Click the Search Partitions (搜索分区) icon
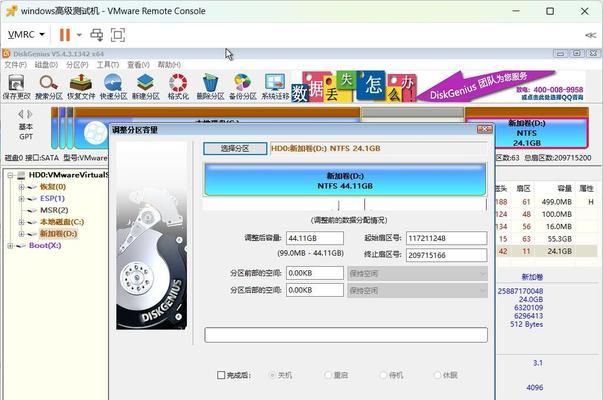Image resolution: width=603 pixels, height=400 pixels. (x=49, y=87)
